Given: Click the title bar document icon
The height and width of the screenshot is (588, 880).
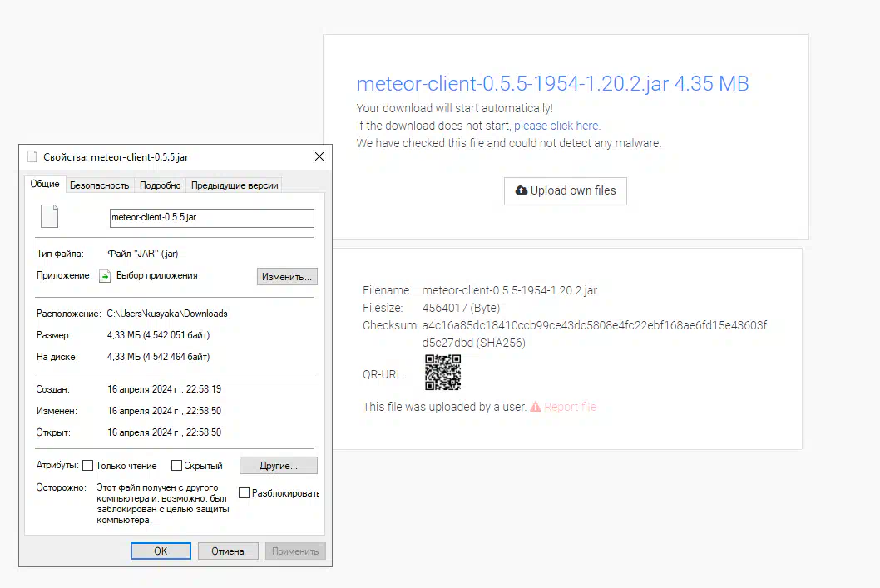Looking at the screenshot, I should (x=32, y=156).
